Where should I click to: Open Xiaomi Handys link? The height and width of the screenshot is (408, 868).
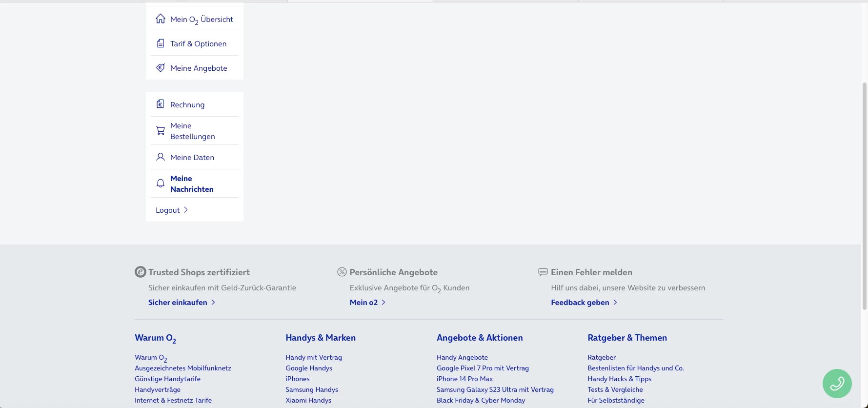click(x=308, y=400)
